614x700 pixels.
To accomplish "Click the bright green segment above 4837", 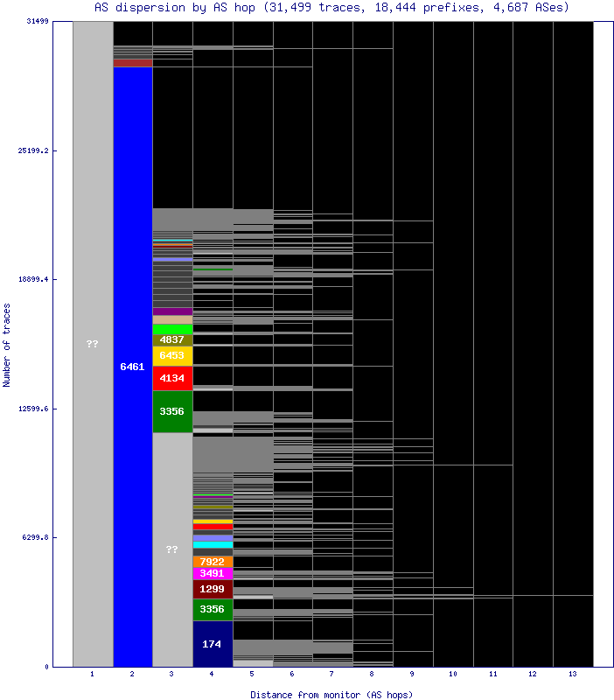I will click(172, 330).
